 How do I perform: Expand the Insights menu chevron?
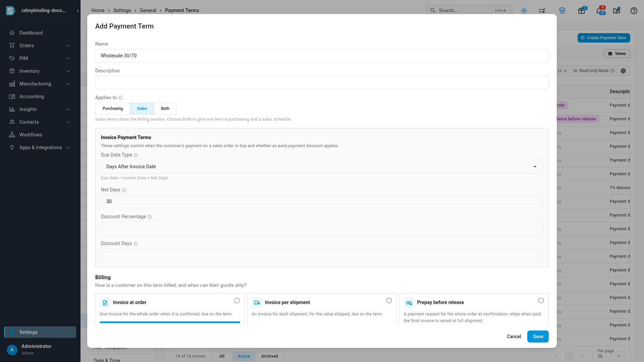pos(68,109)
